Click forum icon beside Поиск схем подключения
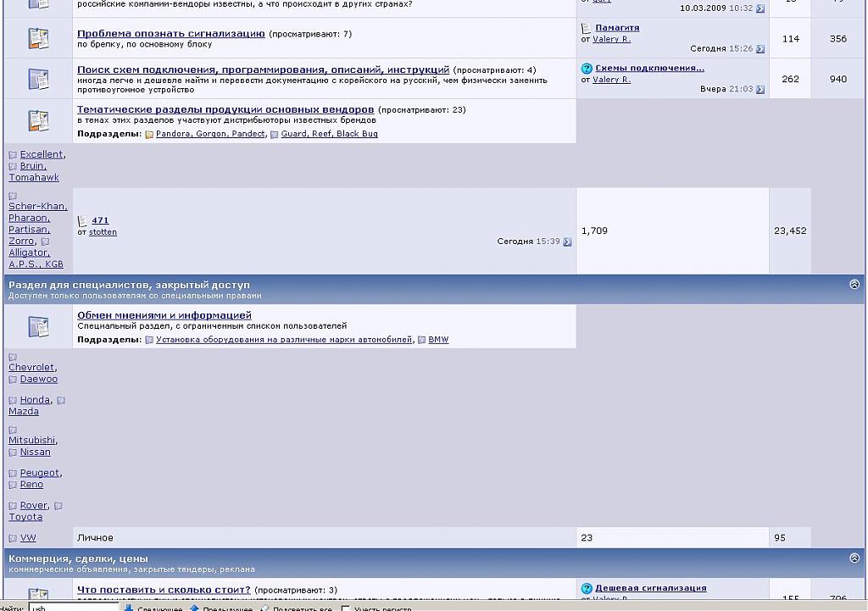The height and width of the screenshot is (611, 868). pos(38,79)
